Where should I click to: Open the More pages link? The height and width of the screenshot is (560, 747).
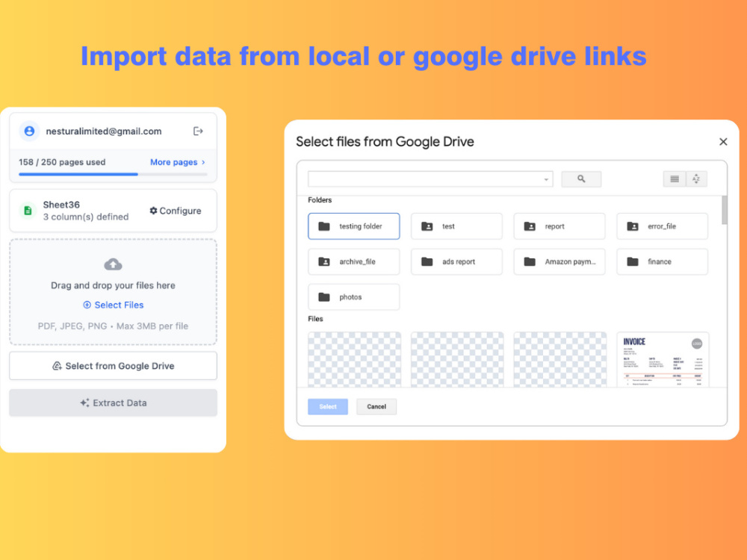point(178,162)
